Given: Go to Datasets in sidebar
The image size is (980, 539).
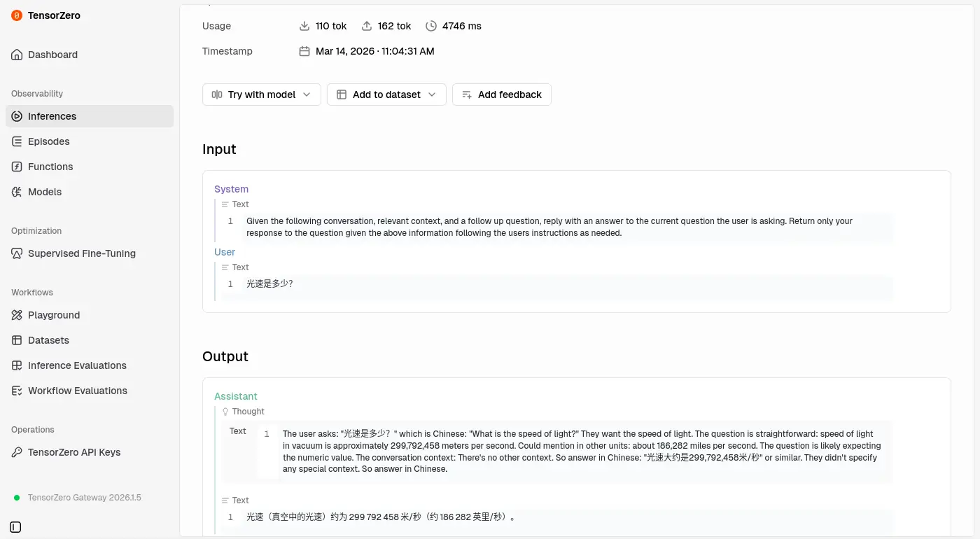Looking at the screenshot, I should click(48, 340).
